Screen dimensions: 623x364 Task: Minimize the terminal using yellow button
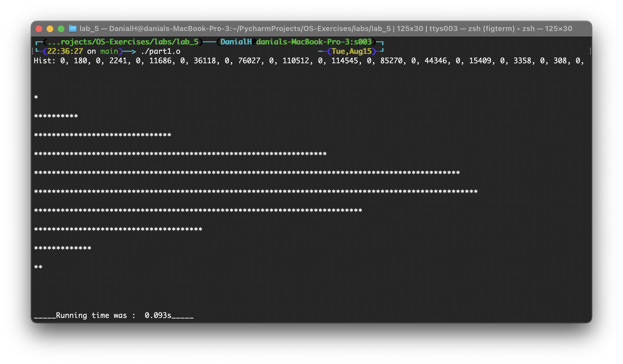(50, 29)
